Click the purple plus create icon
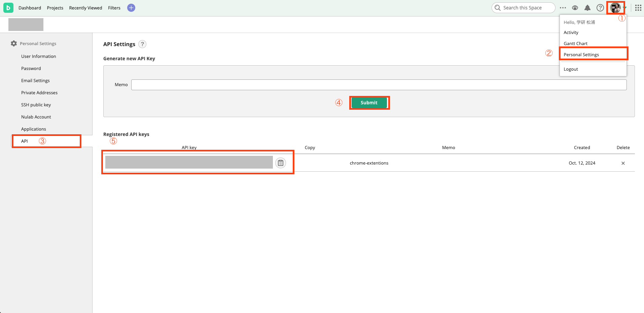Viewport: 644px width, 313px height. coord(131,7)
